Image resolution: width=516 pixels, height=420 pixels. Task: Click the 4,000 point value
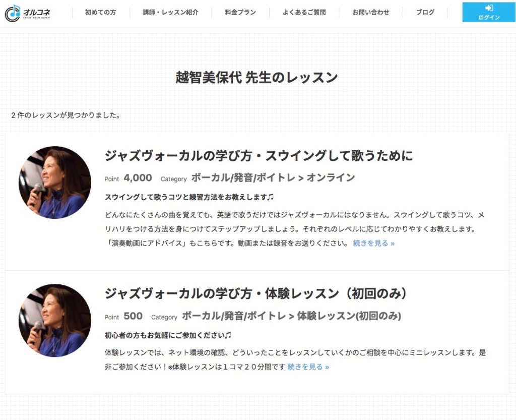(138, 178)
